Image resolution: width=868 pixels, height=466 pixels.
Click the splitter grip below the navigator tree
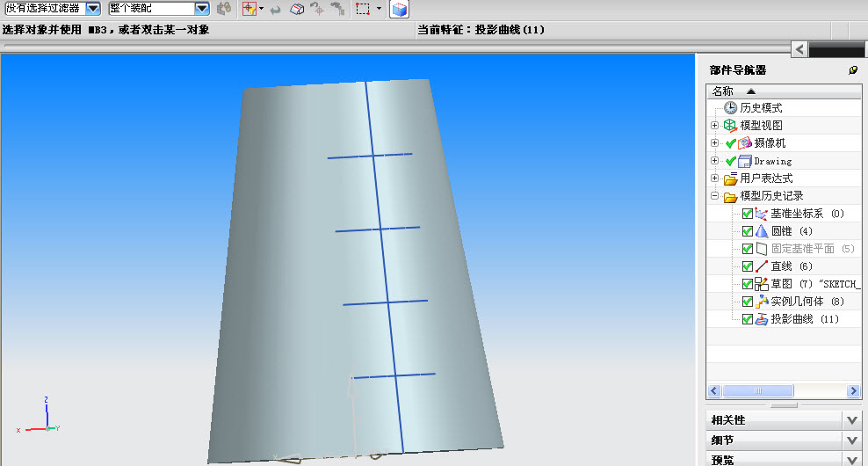784,405
